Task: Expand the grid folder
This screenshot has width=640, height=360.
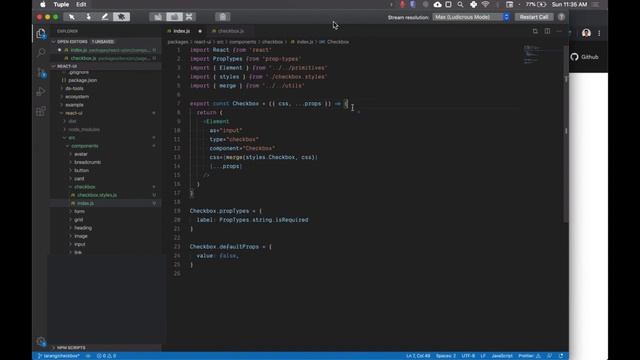Action: pos(78,220)
